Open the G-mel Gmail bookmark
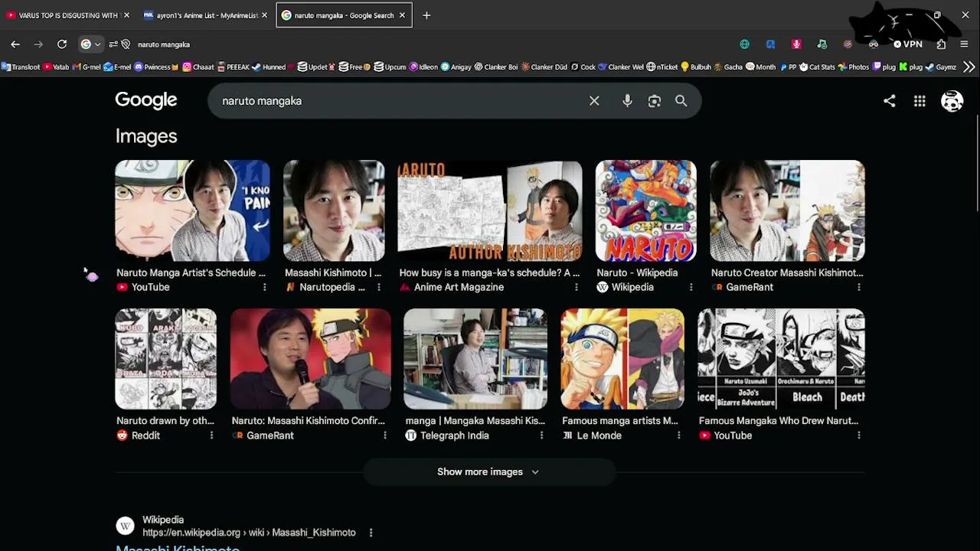The width and height of the screenshot is (980, 551). (87, 67)
